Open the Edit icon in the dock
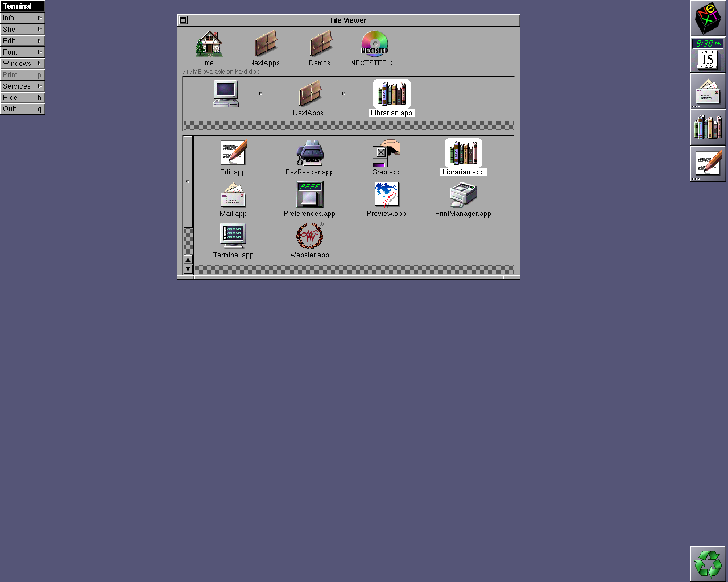The image size is (728, 582). tap(708, 164)
